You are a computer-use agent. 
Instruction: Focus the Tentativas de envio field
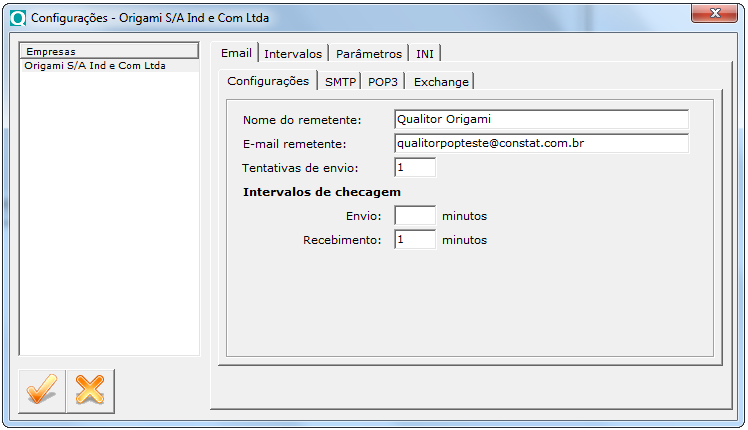point(415,168)
